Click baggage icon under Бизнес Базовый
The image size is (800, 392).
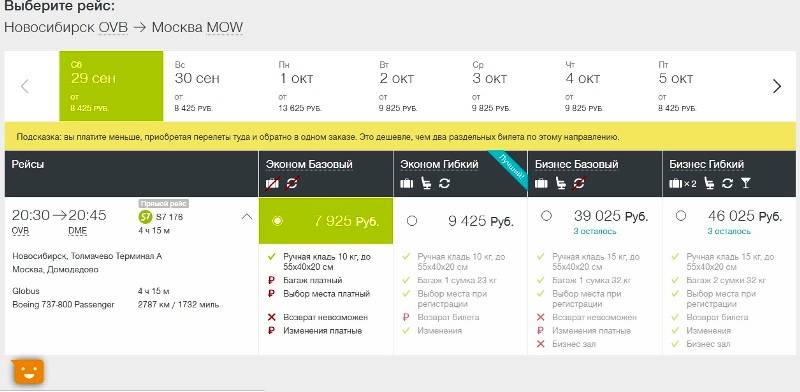[x=541, y=183]
